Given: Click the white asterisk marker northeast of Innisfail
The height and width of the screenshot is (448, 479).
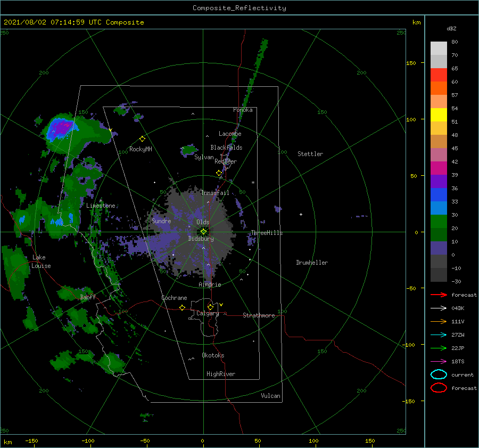Looking at the screenshot, I should pos(253,183).
